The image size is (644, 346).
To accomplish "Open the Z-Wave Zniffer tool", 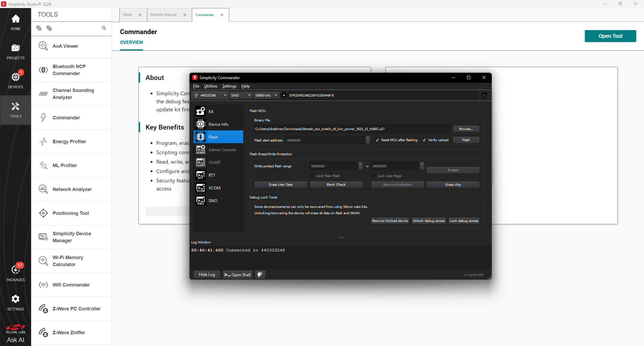I will click(x=71, y=333).
